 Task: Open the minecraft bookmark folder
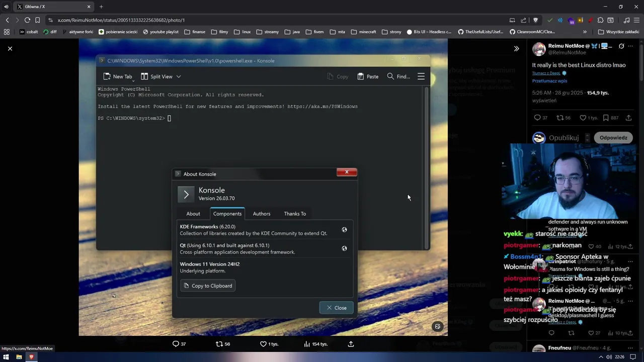pyautogui.click(x=363, y=32)
